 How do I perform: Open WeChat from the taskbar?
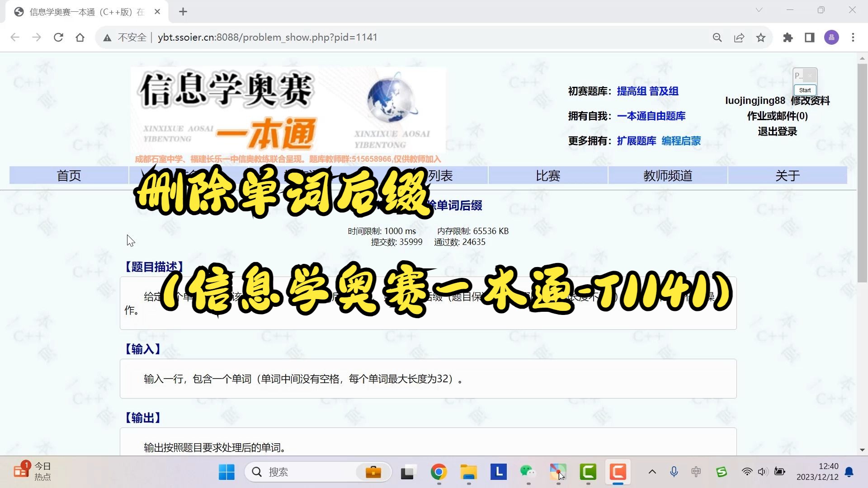(528, 472)
